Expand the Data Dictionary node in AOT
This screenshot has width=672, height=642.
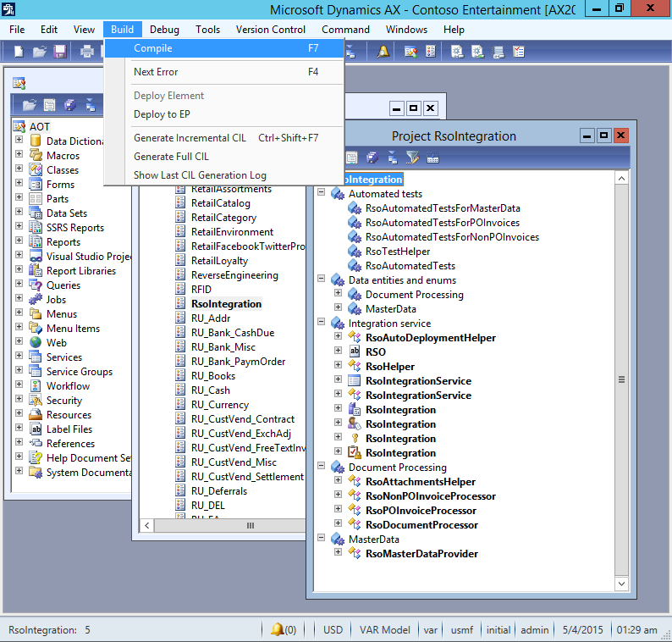(x=19, y=141)
